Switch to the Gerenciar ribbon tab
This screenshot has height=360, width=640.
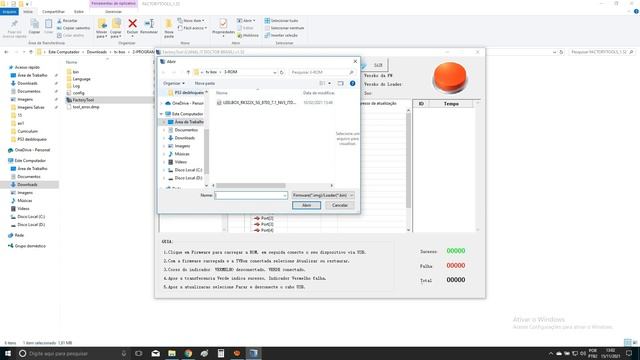click(113, 11)
